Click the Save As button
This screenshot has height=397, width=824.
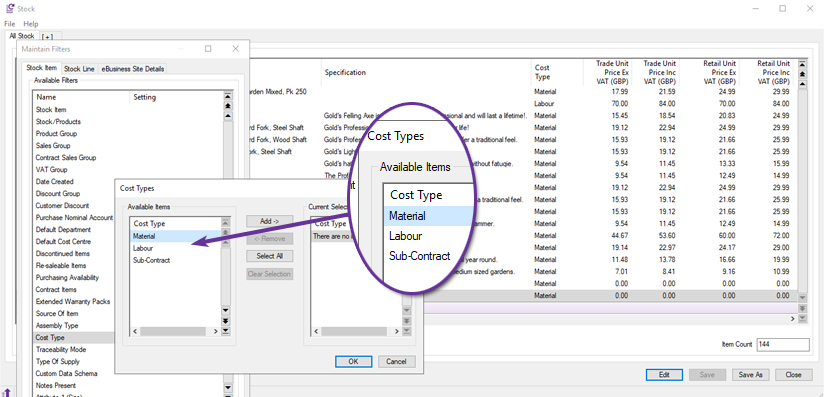[x=750, y=375]
